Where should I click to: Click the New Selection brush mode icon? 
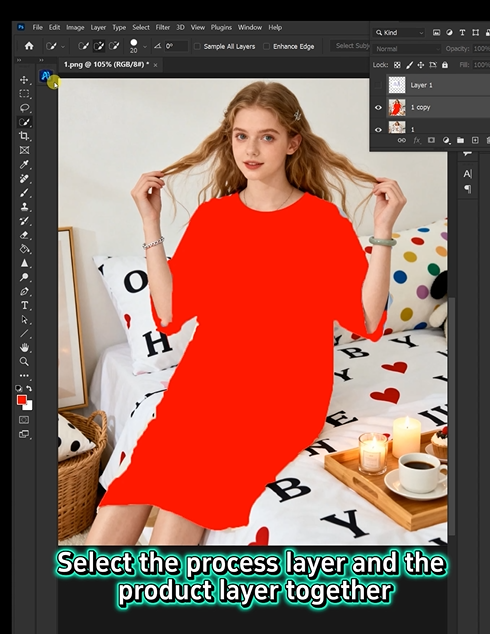tap(83, 46)
